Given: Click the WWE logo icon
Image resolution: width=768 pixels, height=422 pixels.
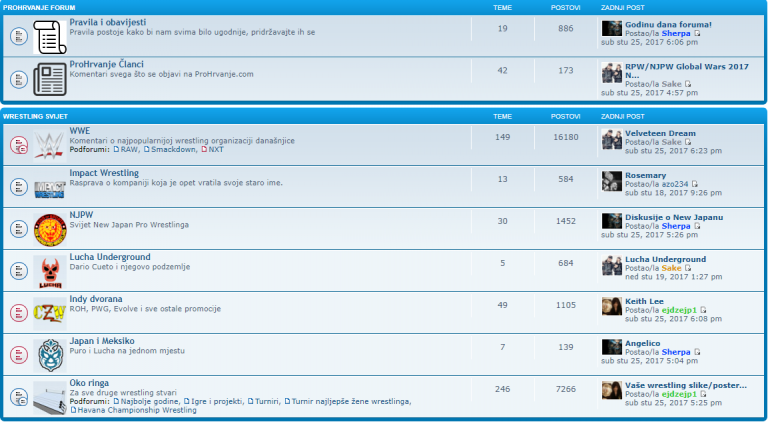Looking at the screenshot, I should 49,145.
